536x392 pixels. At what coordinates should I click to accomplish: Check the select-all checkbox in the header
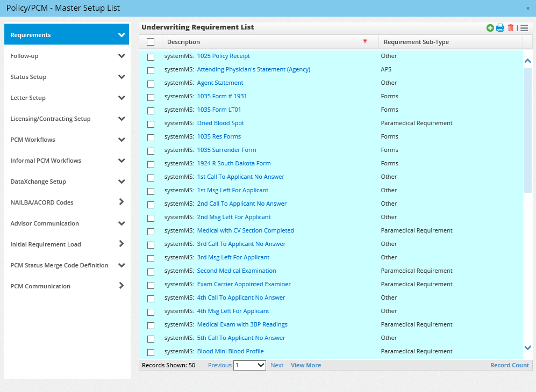(151, 41)
